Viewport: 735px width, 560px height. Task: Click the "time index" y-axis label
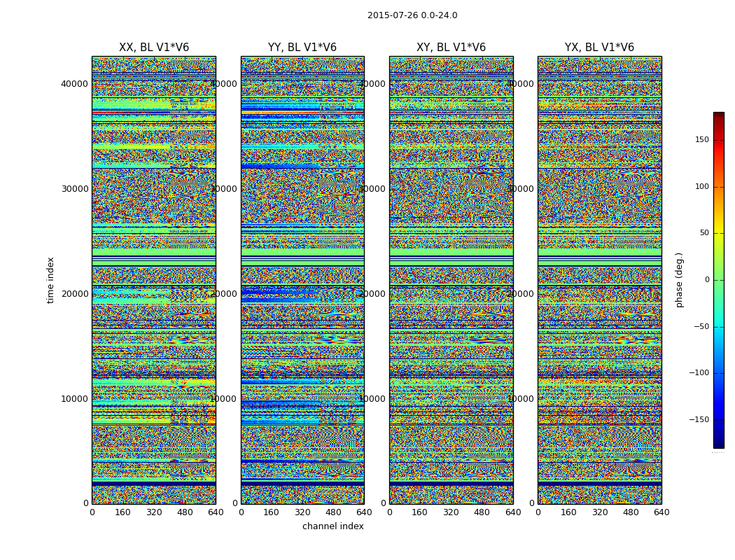coord(50,280)
